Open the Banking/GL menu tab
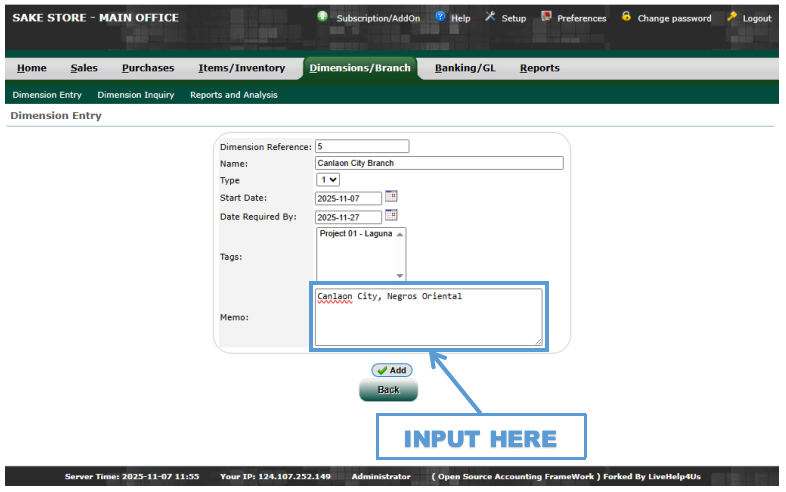Viewport: 786px width, 492px height. (x=465, y=68)
